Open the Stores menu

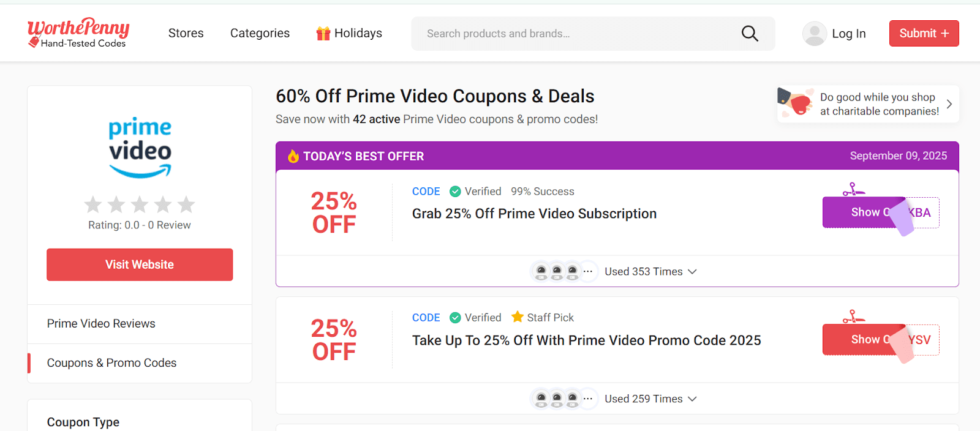186,33
